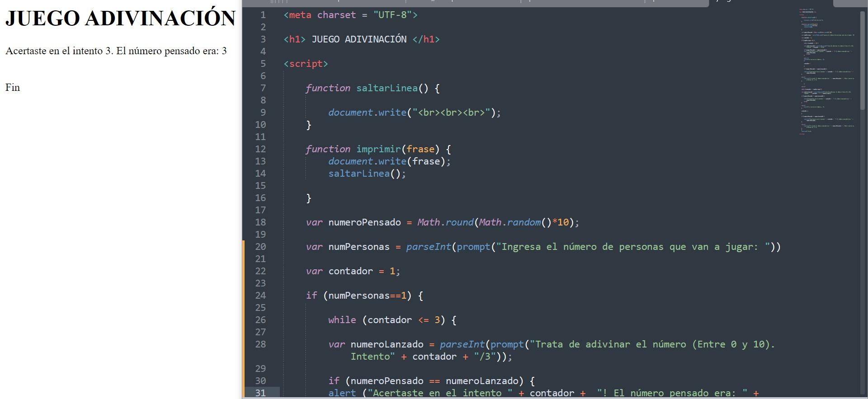
Task: Click the "while (contador <= 3)" statement
Action: pyautogui.click(x=387, y=320)
